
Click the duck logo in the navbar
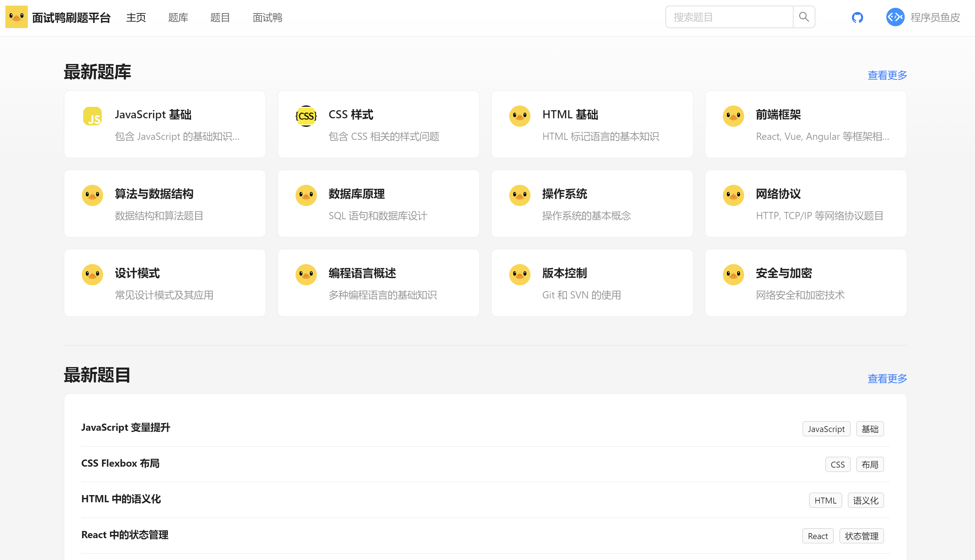16,17
